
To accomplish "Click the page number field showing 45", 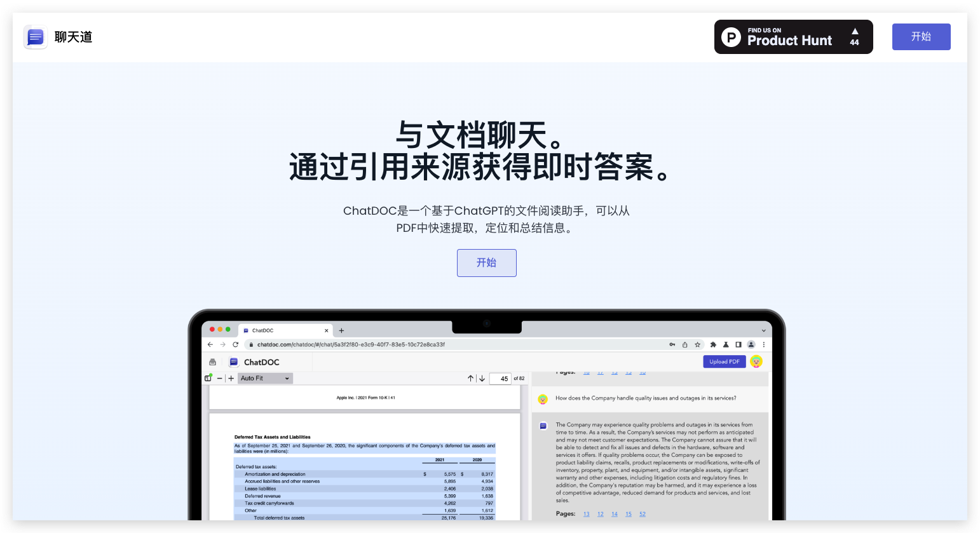I will [500, 379].
